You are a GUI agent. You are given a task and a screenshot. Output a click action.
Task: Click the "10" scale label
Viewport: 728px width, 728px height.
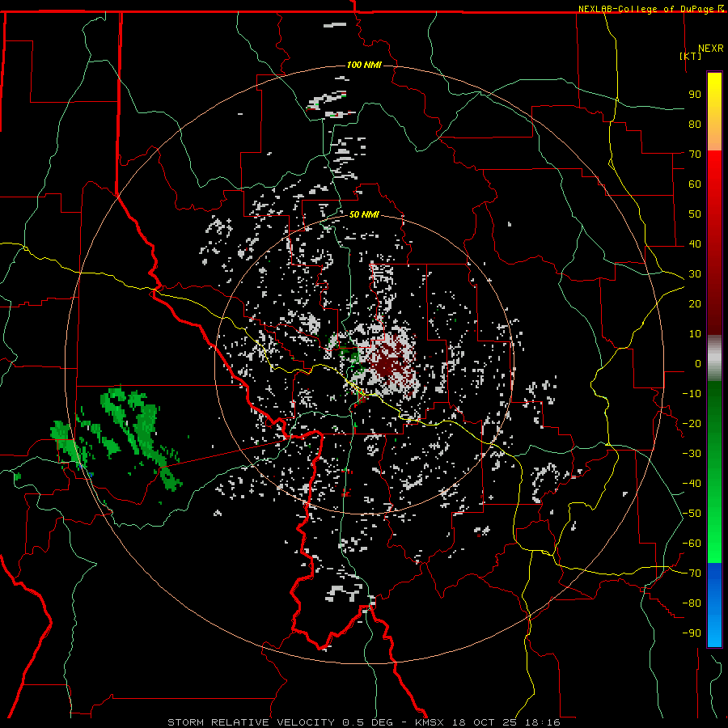click(x=695, y=334)
